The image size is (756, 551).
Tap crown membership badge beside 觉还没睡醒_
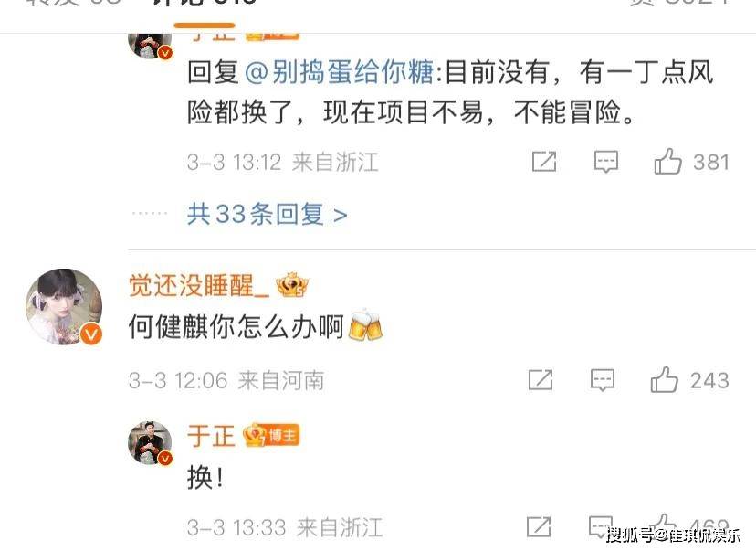coord(291,285)
